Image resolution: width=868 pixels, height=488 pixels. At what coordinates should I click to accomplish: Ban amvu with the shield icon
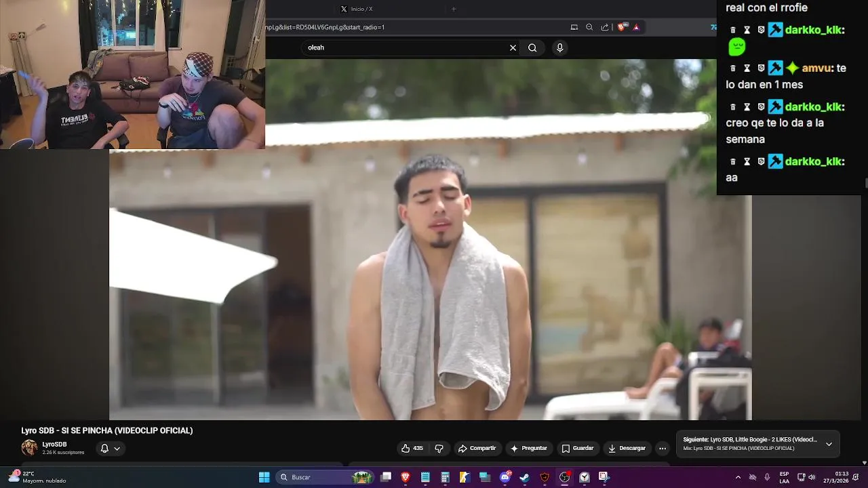(x=761, y=68)
